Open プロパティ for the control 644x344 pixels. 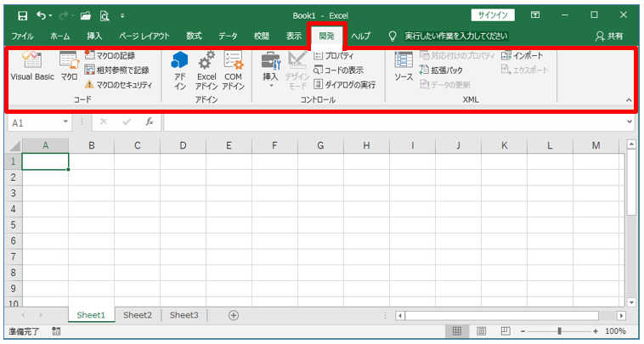pyautogui.click(x=334, y=55)
